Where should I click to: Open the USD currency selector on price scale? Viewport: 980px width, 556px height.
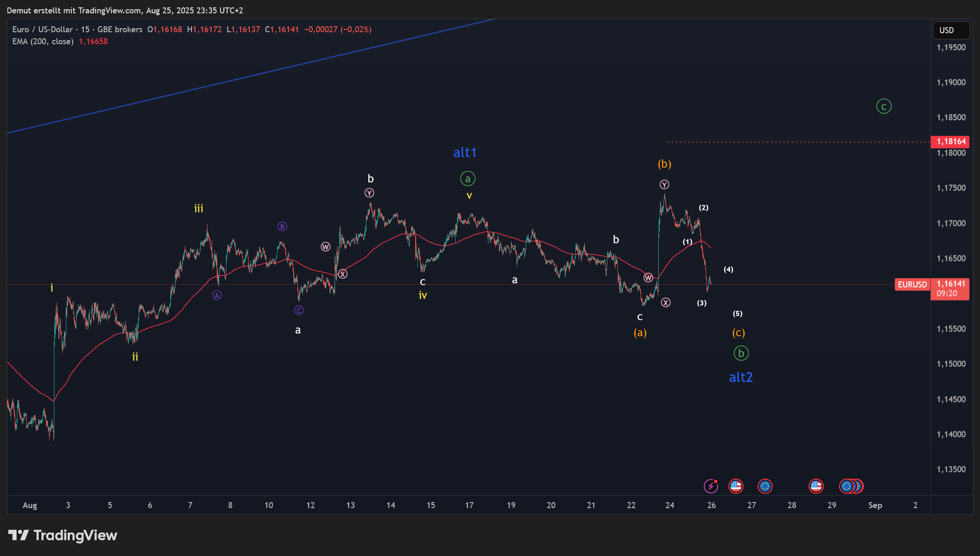pos(951,30)
